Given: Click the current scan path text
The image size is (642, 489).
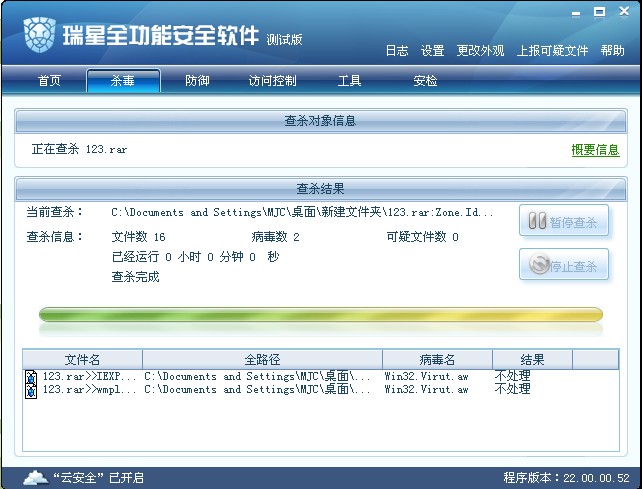Looking at the screenshot, I should (302, 212).
